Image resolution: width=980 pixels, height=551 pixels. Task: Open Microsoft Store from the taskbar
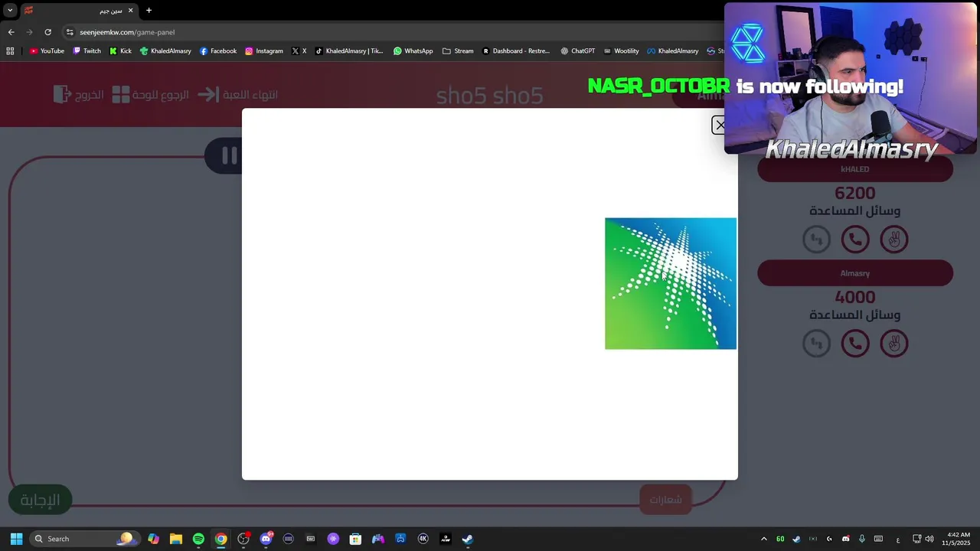click(x=355, y=539)
